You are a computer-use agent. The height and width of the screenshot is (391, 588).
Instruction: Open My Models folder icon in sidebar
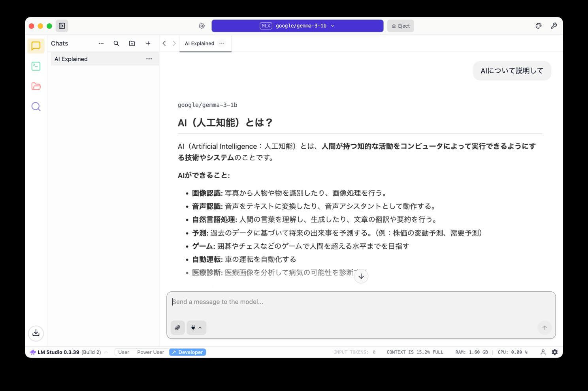pos(36,86)
